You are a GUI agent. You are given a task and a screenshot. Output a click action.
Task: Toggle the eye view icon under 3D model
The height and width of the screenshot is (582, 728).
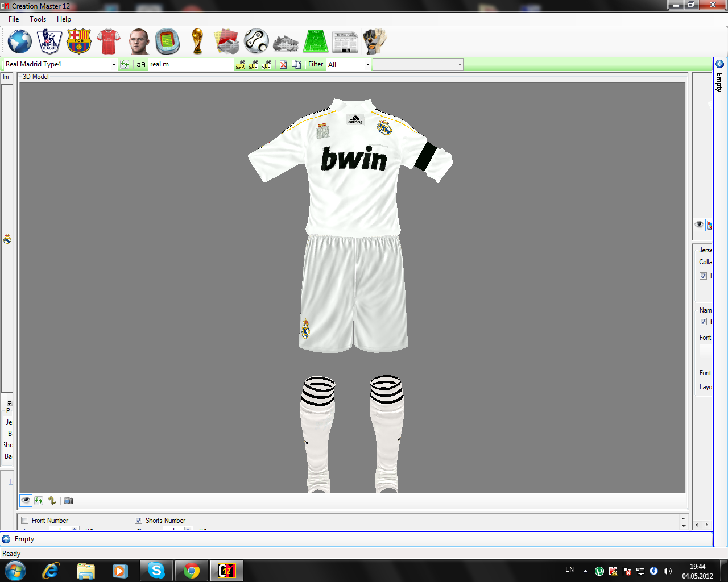[x=26, y=501]
